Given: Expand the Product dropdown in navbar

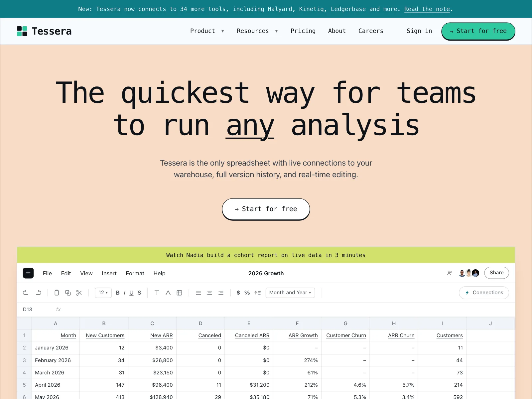Looking at the screenshot, I should coord(207,31).
